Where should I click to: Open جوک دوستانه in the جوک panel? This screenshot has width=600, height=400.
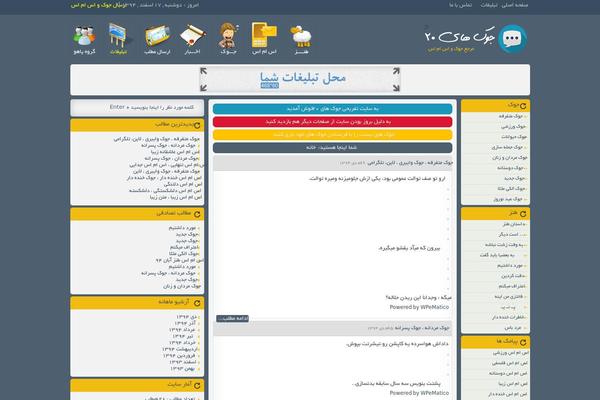(510, 168)
